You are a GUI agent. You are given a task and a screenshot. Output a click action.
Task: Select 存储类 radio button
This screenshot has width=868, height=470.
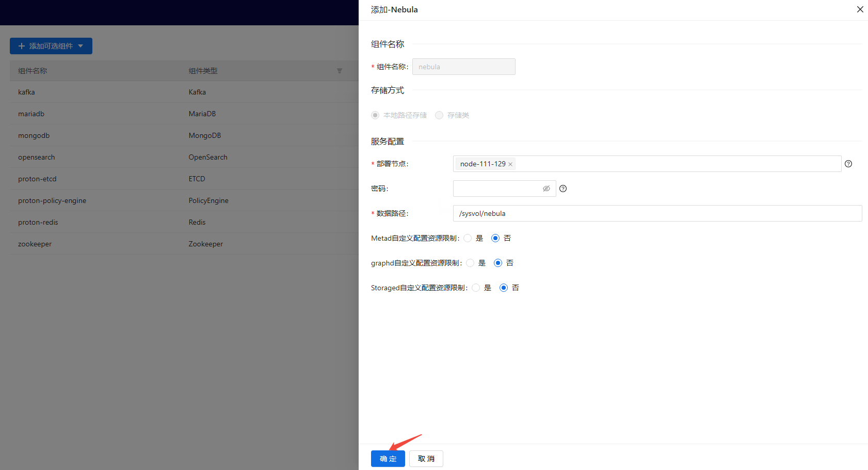point(439,115)
